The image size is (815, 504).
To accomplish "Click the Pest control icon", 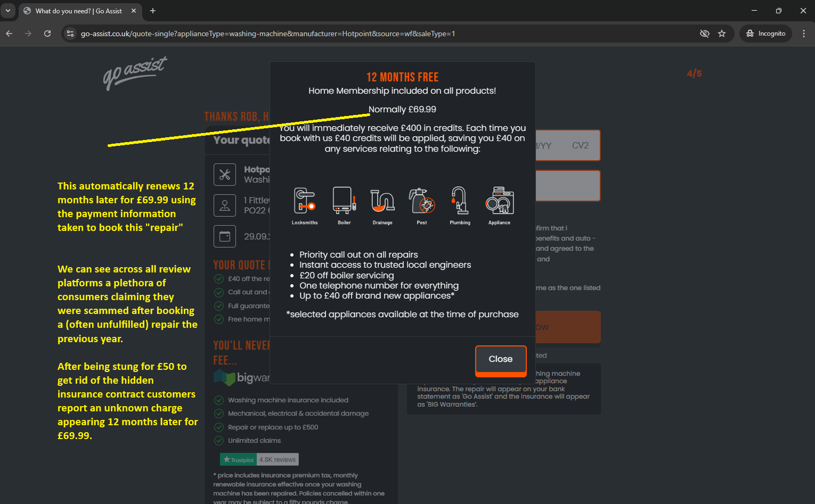I will click(x=421, y=201).
